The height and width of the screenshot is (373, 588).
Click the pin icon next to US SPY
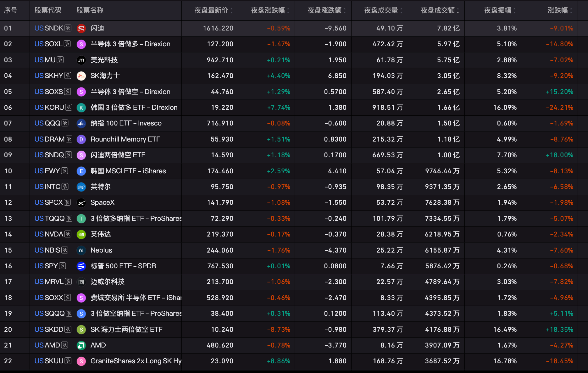(63, 266)
